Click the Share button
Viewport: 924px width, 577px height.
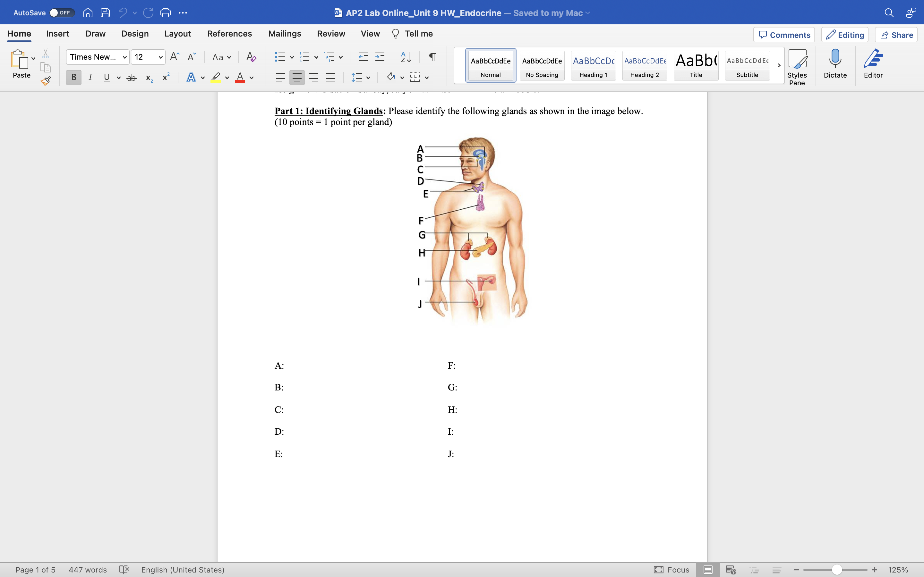point(896,35)
